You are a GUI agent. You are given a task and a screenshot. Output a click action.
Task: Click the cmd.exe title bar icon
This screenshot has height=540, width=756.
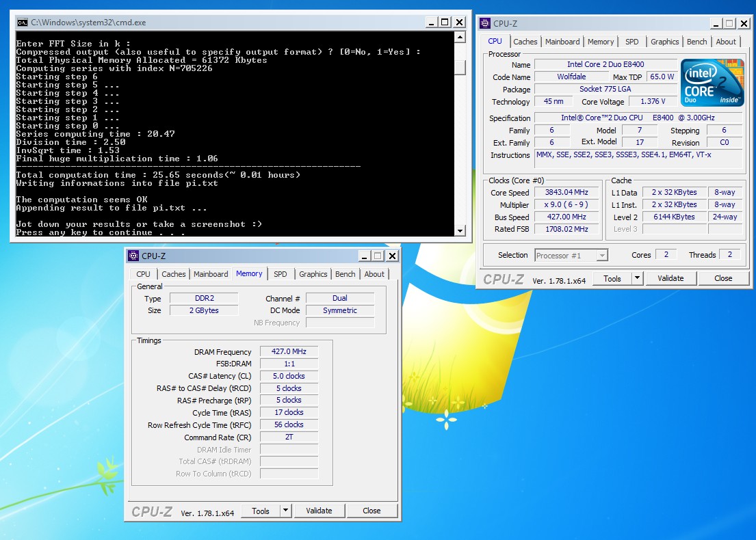22,22
